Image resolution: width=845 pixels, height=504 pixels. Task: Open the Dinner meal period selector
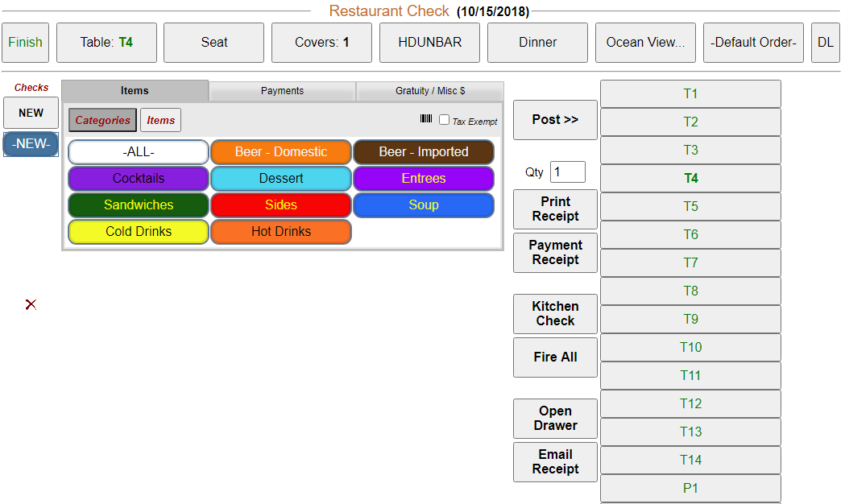tap(537, 43)
